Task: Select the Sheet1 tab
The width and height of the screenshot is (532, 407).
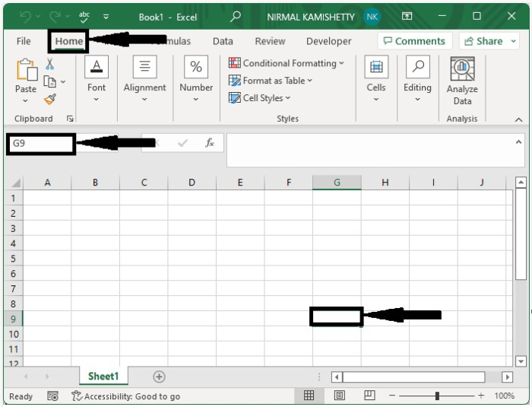Action: [x=103, y=376]
